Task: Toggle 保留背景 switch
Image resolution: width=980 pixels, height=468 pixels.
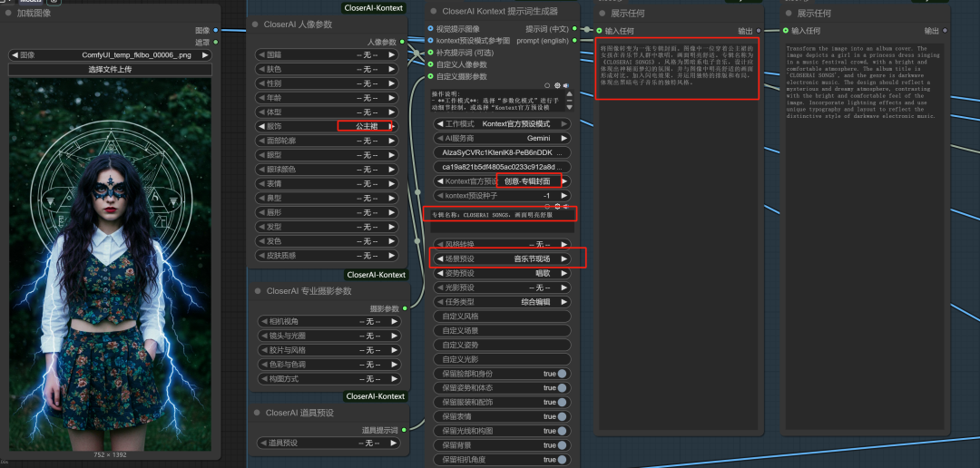Action: [563, 445]
